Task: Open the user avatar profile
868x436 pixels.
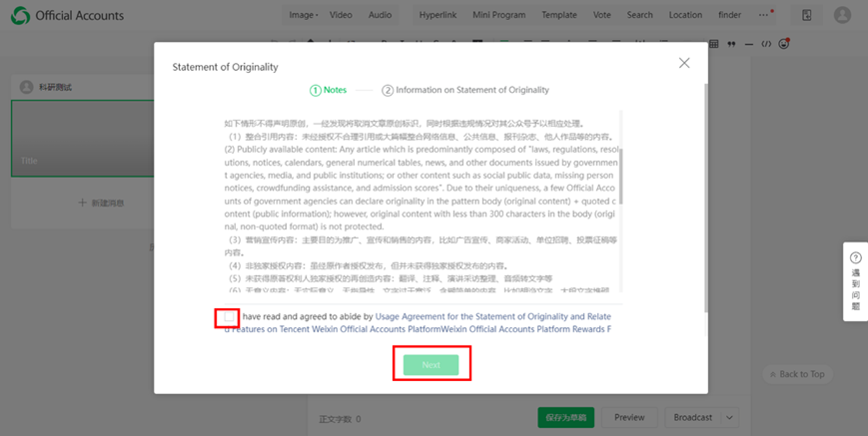Action: point(842,15)
